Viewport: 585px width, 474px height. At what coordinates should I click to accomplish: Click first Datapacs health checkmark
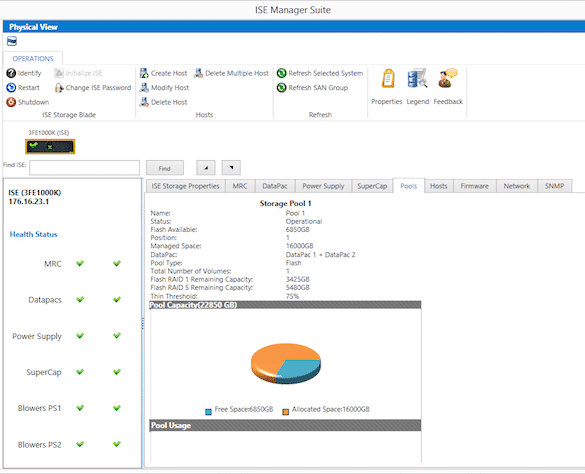pos(80,299)
